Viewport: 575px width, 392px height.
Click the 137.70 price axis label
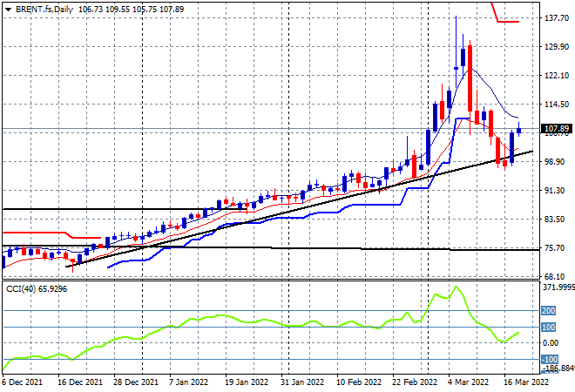(x=556, y=18)
